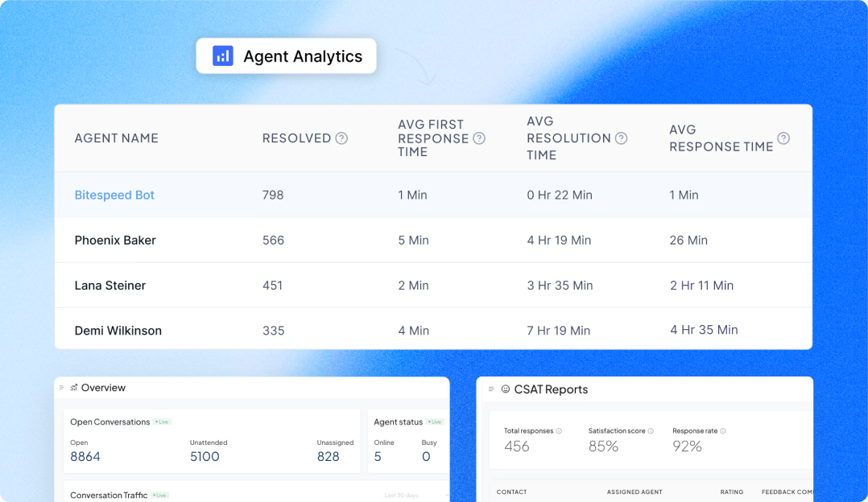868x502 pixels.
Task: Click the Overview panel title
Action: pos(103,388)
